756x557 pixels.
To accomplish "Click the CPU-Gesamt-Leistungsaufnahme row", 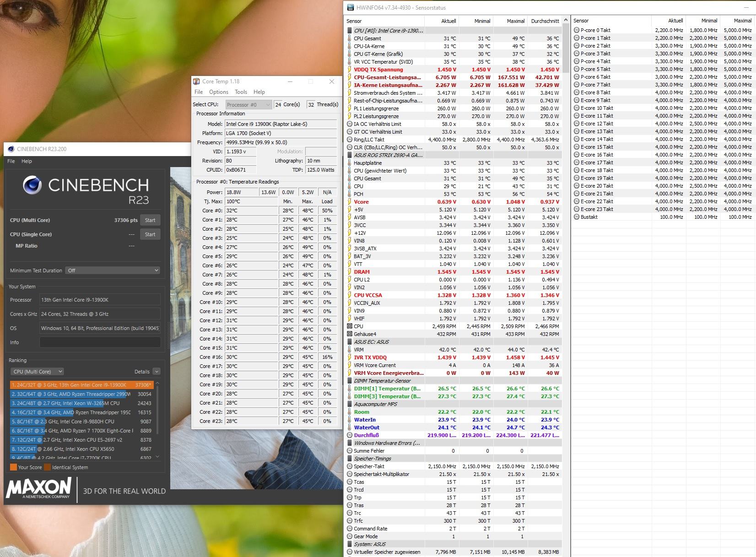I will click(x=454, y=77).
